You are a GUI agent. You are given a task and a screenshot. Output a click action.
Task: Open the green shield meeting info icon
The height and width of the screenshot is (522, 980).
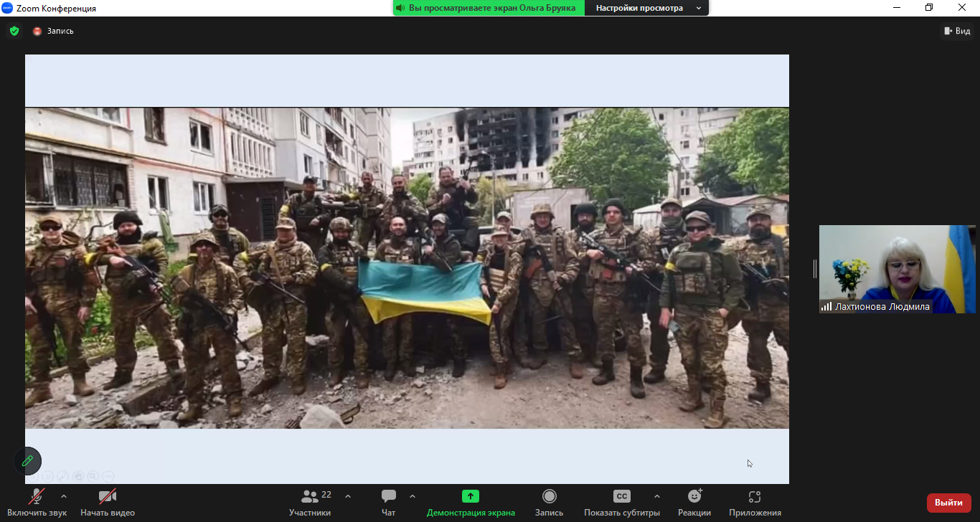pyautogui.click(x=14, y=31)
